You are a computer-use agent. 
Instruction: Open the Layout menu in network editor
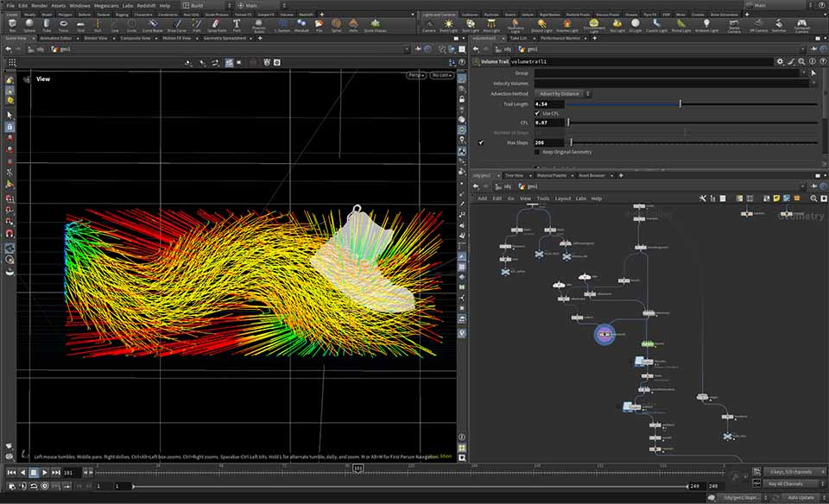point(563,198)
